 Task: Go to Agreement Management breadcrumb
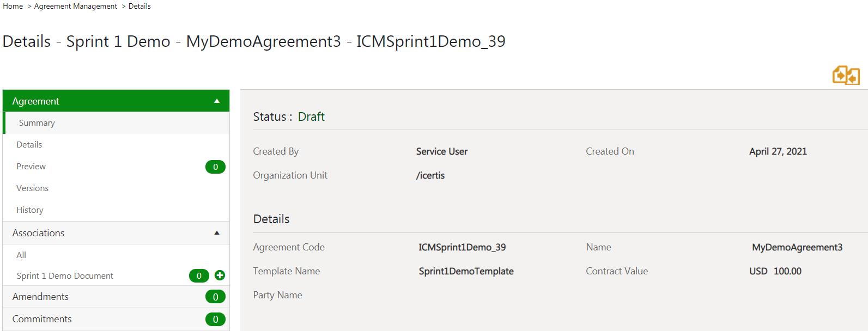click(76, 7)
